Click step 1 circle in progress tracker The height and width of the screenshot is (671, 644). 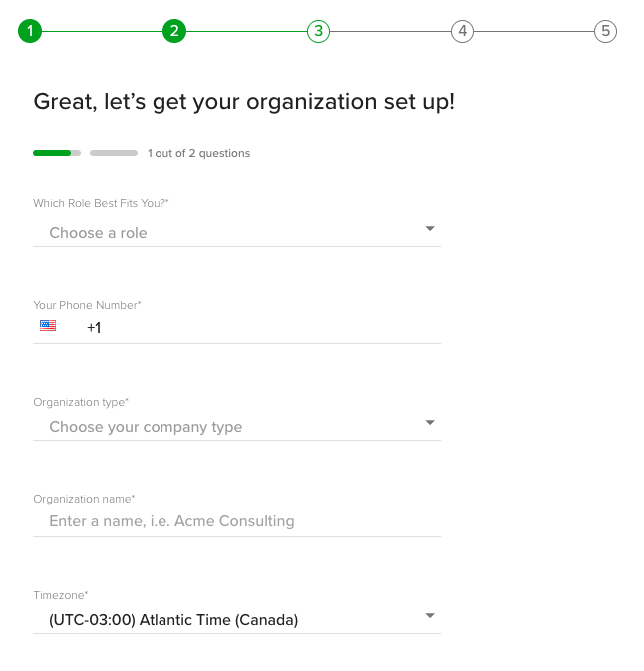(x=30, y=31)
